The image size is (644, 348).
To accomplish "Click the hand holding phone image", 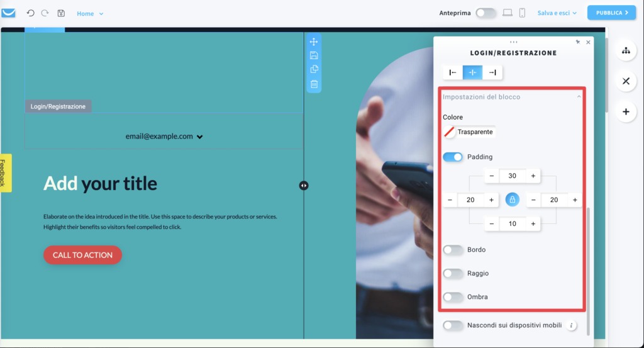I will pyautogui.click(x=394, y=193).
